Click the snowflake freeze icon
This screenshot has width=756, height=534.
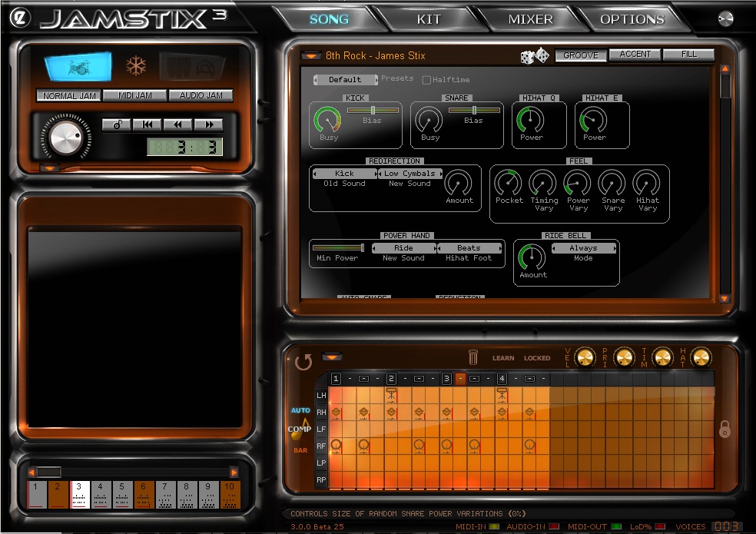(136, 67)
